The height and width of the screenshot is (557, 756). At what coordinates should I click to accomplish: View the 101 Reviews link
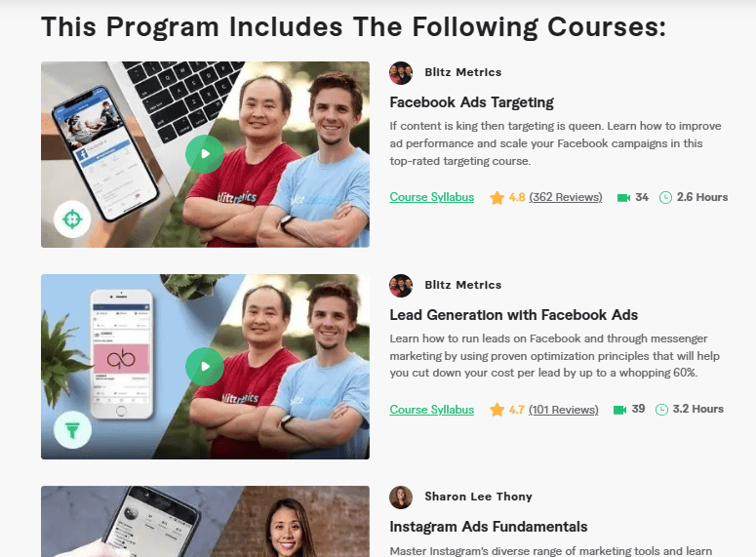click(564, 410)
